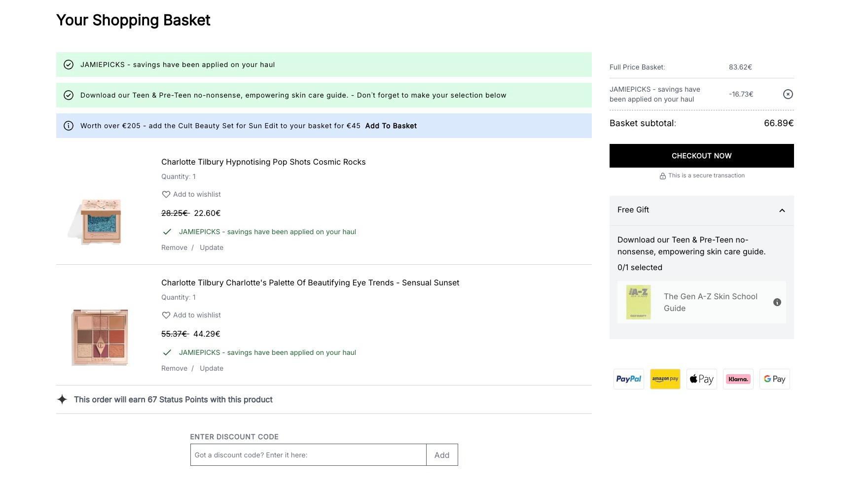Image resolution: width=868 pixels, height=489 pixels.
Task: Click the Basket subtotal 66.89€ value
Action: click(x=778, y=123)
